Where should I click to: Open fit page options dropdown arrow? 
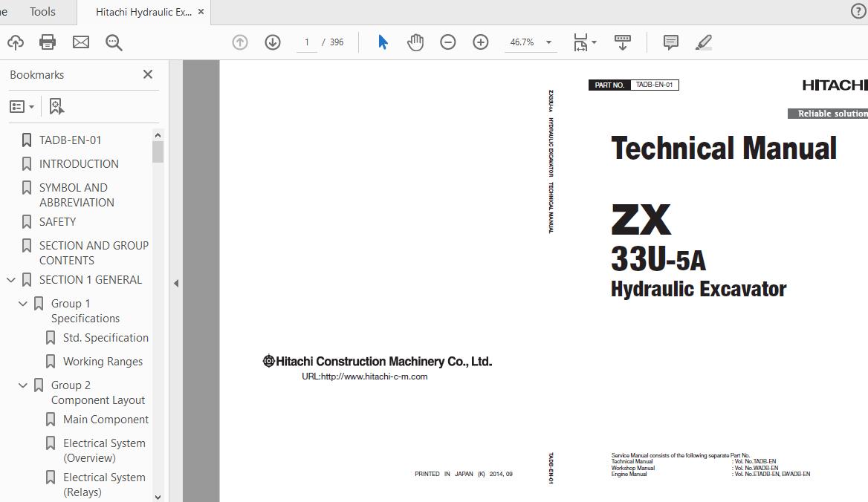point(594,42)
